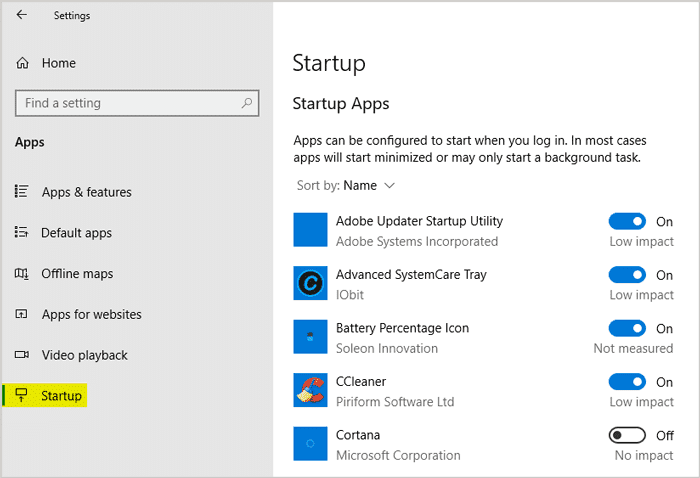Click the Default apps icon
The height and width of the screenshot is (478, 700).
(21, 232)
